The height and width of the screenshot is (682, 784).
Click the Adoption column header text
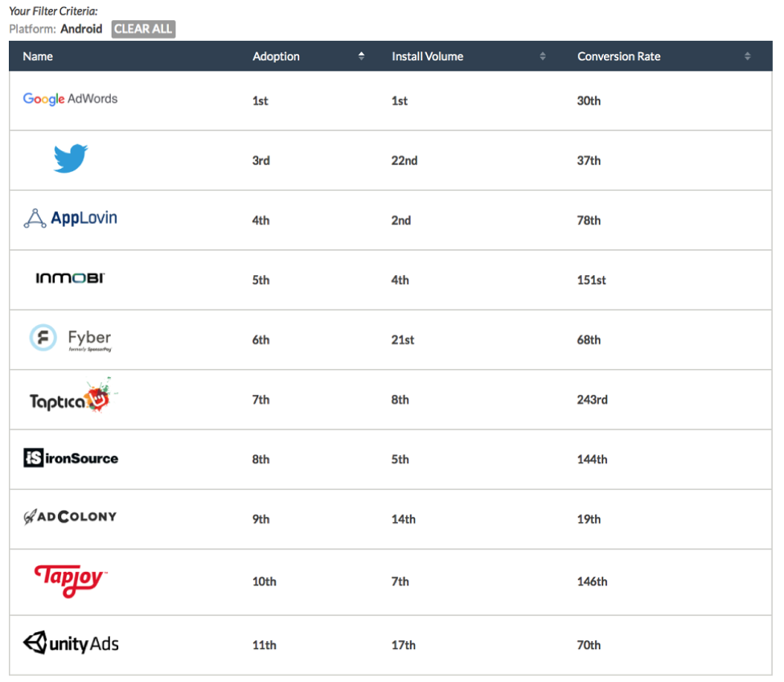coord(276,56)
